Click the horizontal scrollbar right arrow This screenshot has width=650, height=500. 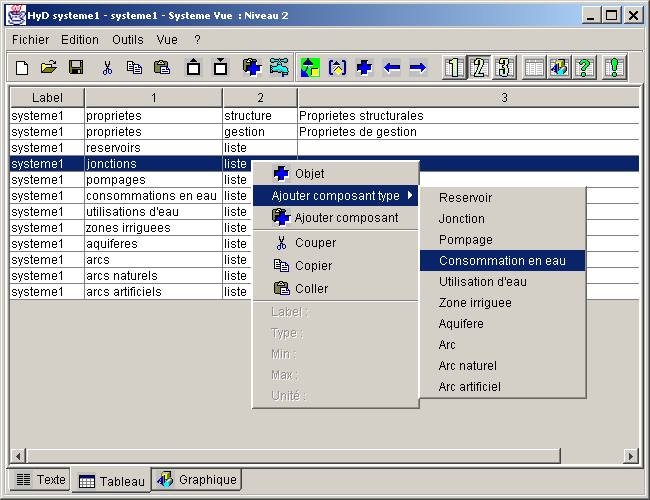click(x=631, y=456)
